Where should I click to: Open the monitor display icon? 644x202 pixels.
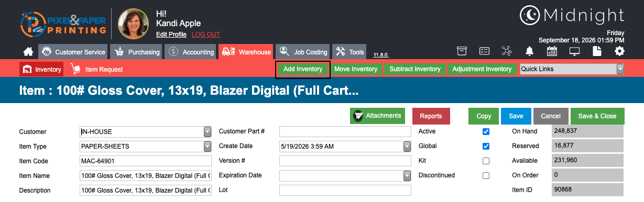(575, 51)
